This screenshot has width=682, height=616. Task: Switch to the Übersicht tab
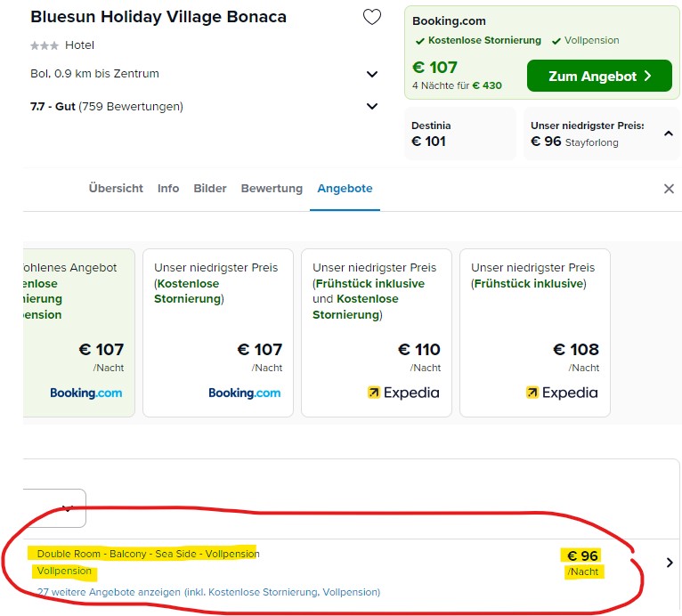click(x=116, y=188)
